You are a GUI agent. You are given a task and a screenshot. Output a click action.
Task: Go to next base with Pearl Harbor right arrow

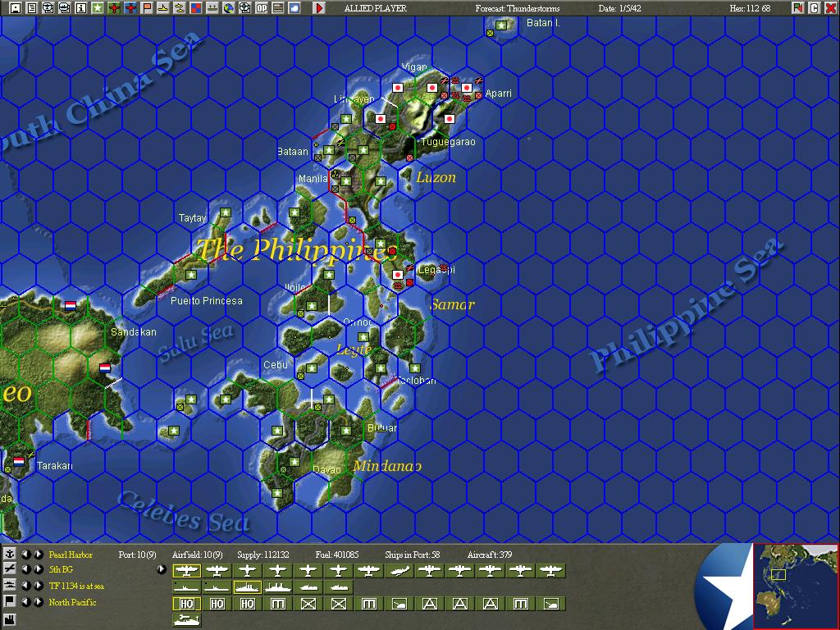click(x=38, y=554)
